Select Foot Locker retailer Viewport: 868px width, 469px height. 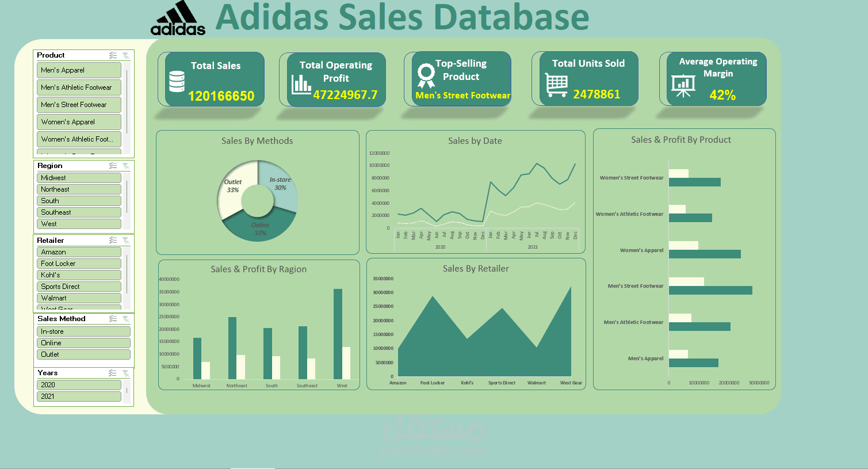(x=79, y=264)
